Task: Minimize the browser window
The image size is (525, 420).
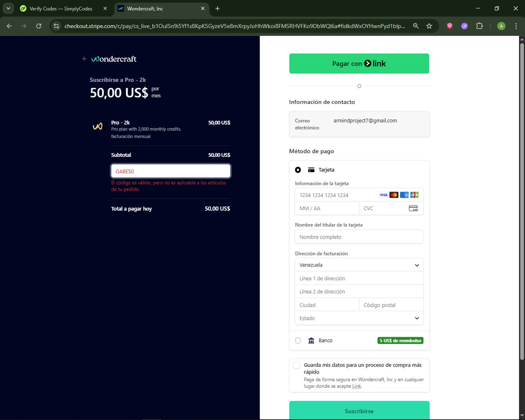Action: point(478,8)
